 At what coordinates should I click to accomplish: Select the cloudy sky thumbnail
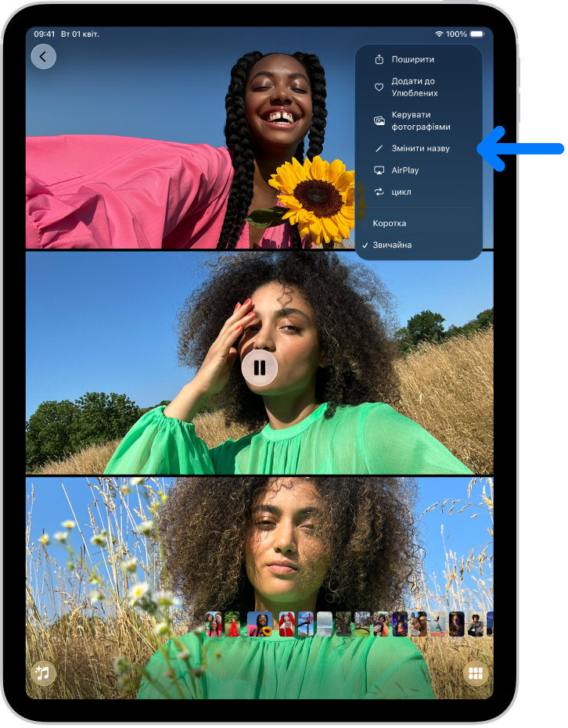(325, 623)
